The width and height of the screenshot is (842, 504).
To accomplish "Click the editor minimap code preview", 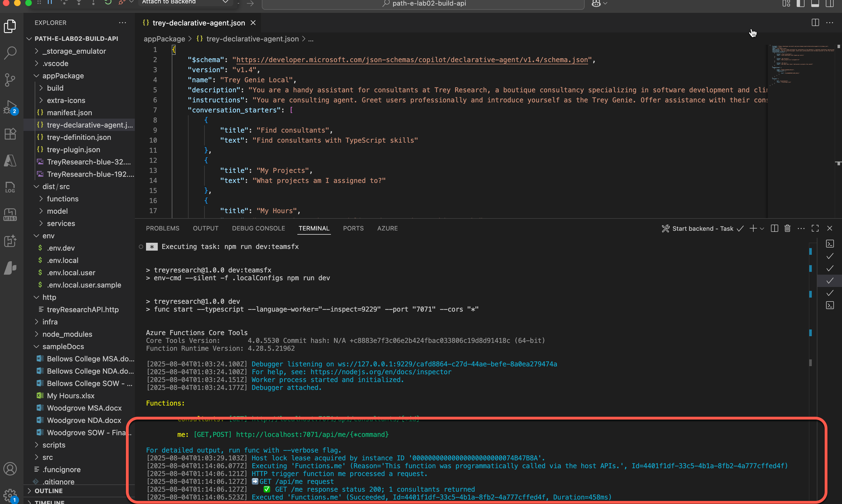I will click(x=802, y=65).
